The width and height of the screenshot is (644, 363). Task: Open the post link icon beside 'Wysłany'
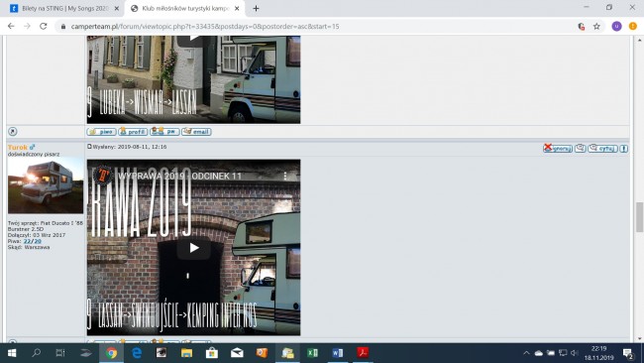point(89,147)
